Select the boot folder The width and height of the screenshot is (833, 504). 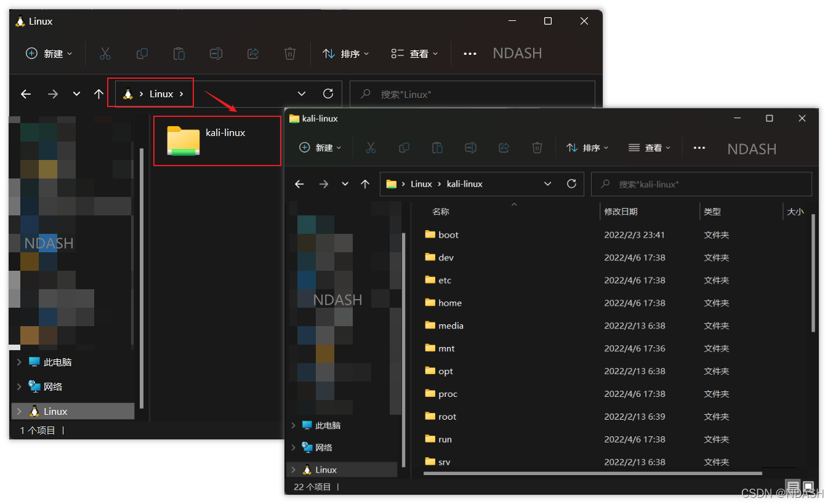pyautogui.click(x=442, y=234)
